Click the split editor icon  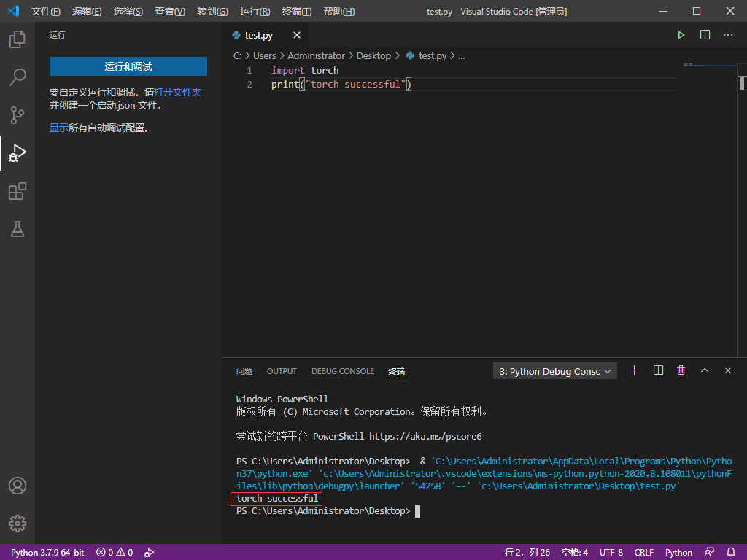704,34
